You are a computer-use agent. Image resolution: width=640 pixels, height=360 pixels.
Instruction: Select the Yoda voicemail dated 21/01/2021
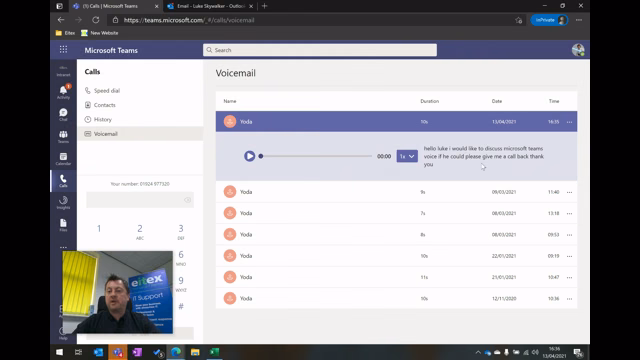click(396, 277)
